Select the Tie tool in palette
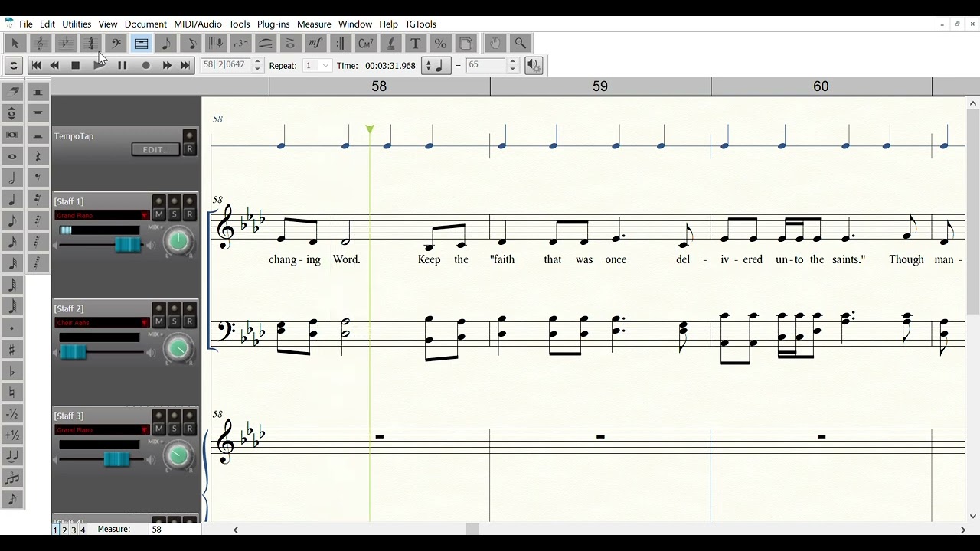 coord(12,457)
